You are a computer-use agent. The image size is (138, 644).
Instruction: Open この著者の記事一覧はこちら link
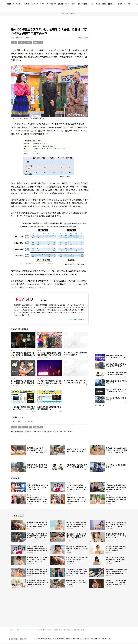click(77, 319)
